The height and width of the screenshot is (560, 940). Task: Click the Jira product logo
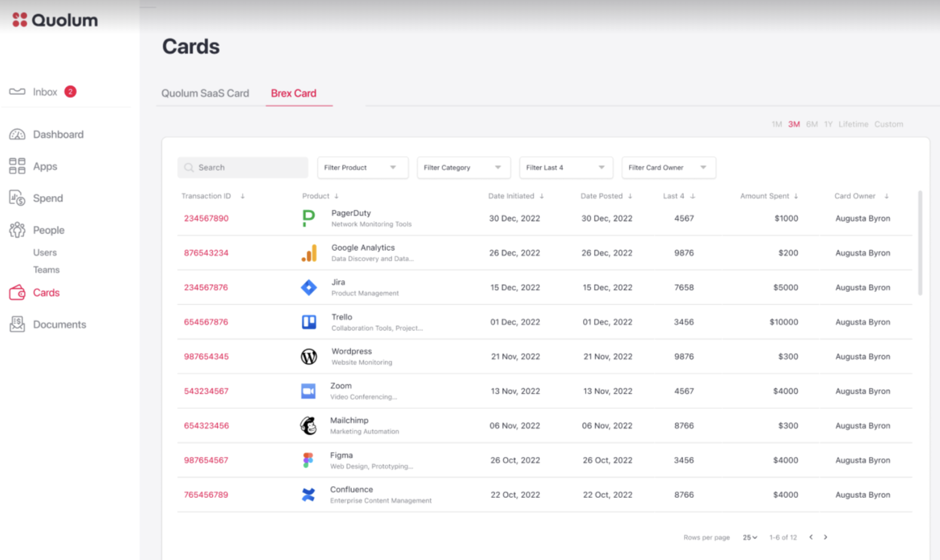pos(309,288)
